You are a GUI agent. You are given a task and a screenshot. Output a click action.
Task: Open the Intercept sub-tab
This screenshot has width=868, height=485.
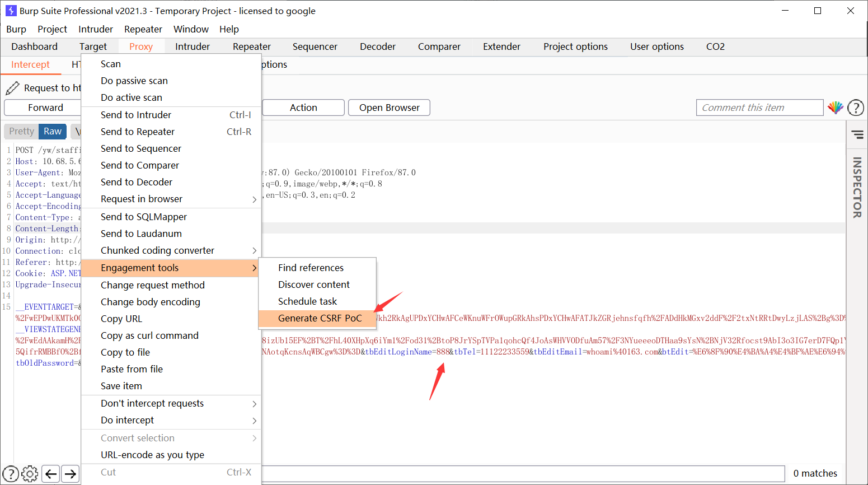[x=30, y=64]
